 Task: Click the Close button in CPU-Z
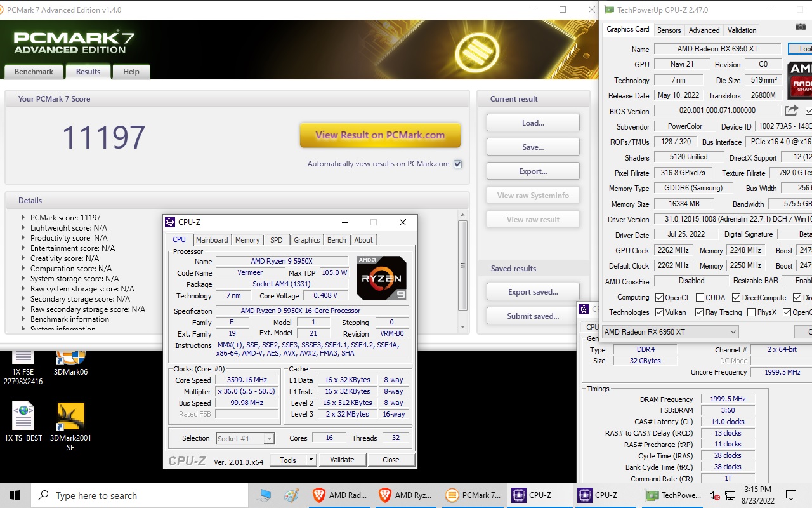coord(391,460)
